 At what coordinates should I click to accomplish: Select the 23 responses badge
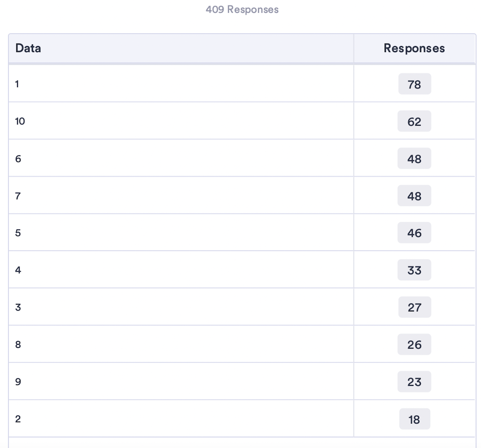pos(414,382)
